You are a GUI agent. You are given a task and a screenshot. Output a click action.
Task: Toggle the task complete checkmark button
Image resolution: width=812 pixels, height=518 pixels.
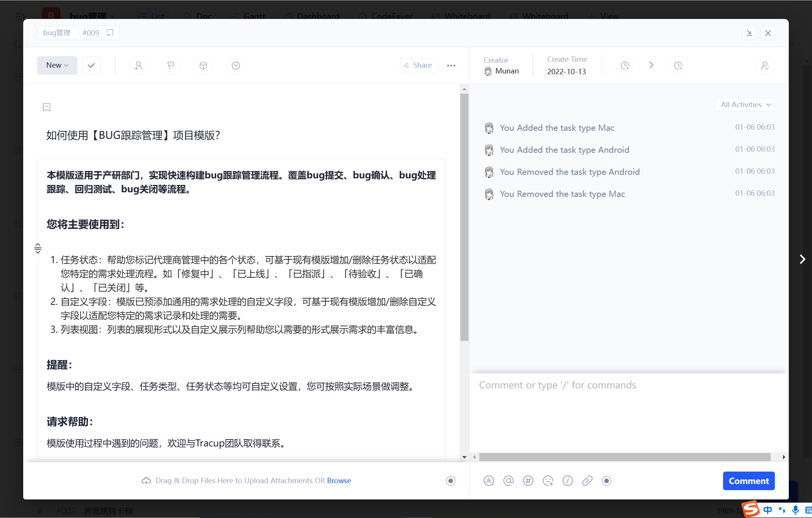(91, 65)
